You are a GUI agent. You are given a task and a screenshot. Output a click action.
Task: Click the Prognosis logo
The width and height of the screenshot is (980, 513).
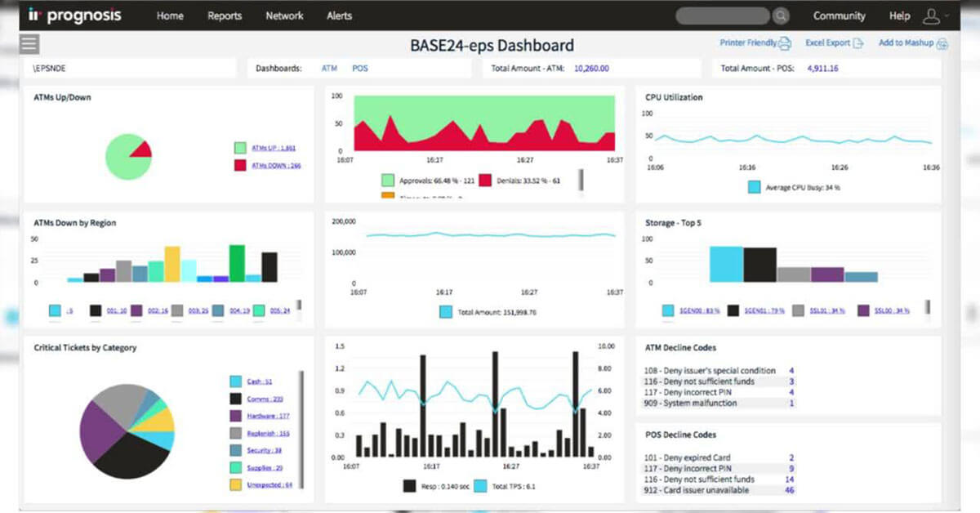click(74, 16)
